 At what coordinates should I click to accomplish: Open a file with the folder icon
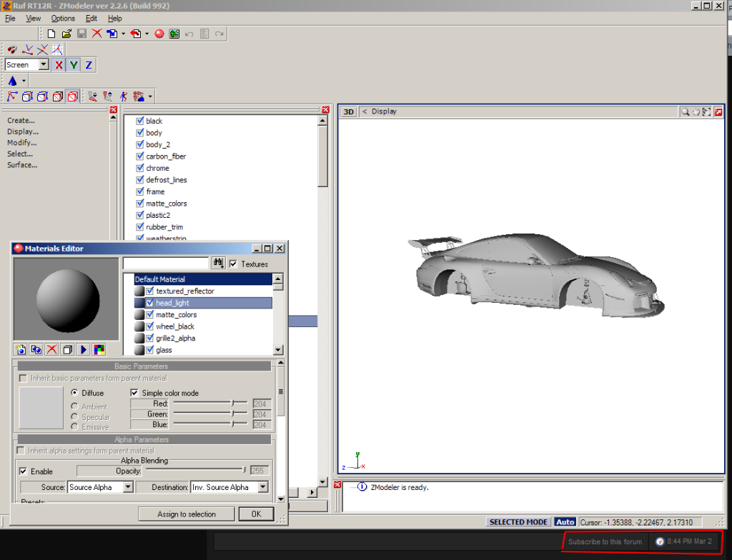66,34
